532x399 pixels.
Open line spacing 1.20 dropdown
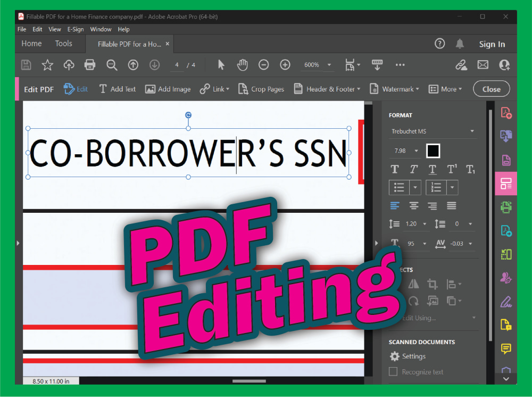coord(416,224)
